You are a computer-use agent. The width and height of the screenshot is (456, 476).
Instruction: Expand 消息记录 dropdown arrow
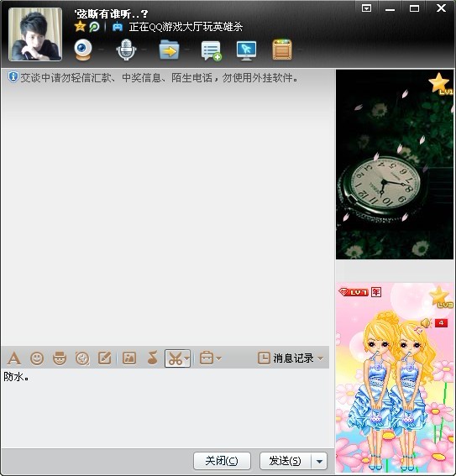(320, 358)
